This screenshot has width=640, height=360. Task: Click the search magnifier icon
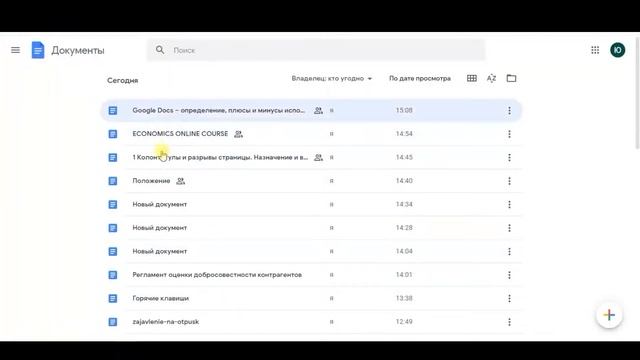(x=160, y=50)
